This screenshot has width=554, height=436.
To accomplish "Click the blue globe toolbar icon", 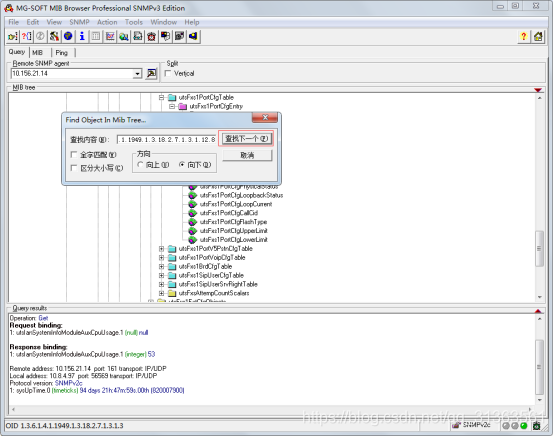I will pos(68,36).
